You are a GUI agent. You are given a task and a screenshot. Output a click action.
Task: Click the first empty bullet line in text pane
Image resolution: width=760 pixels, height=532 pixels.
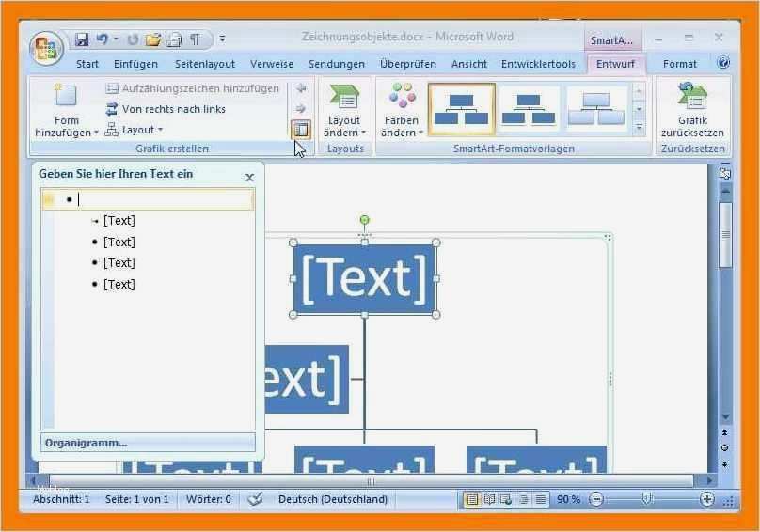click(148, 199)
